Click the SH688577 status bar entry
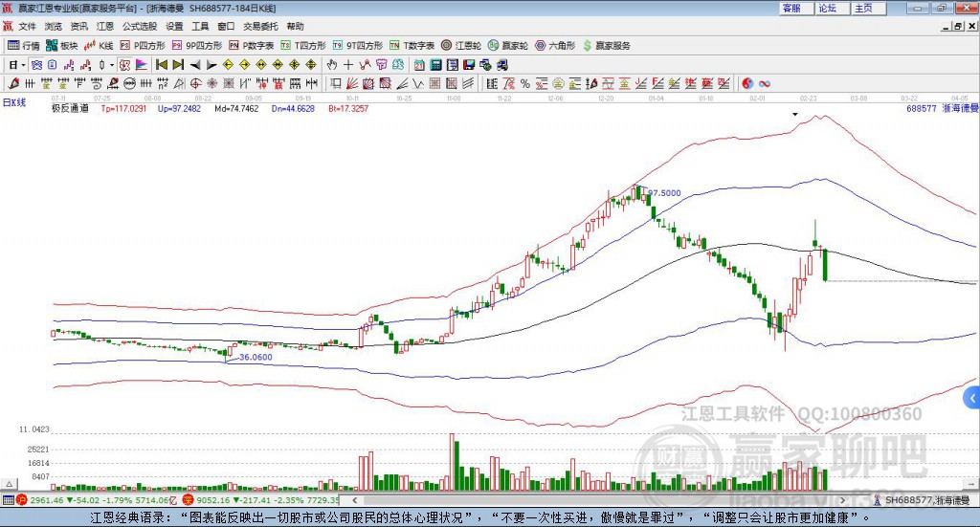 tap(922, 500)
